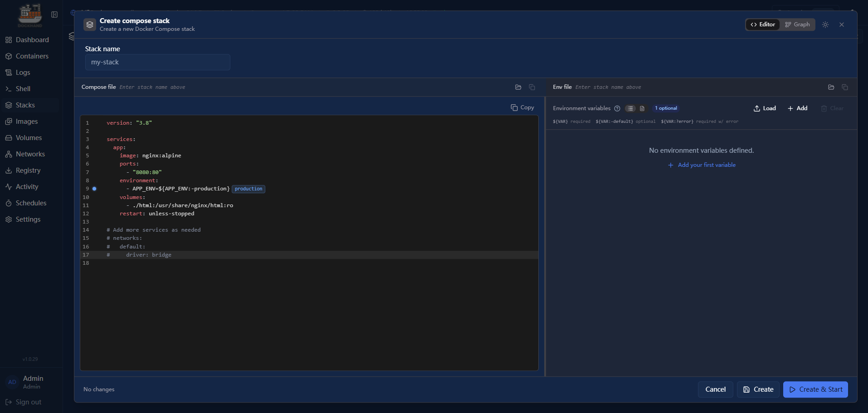Switch env variables to list view
Image resolution: width=868 pixels, height=413 pixels.
630,108
